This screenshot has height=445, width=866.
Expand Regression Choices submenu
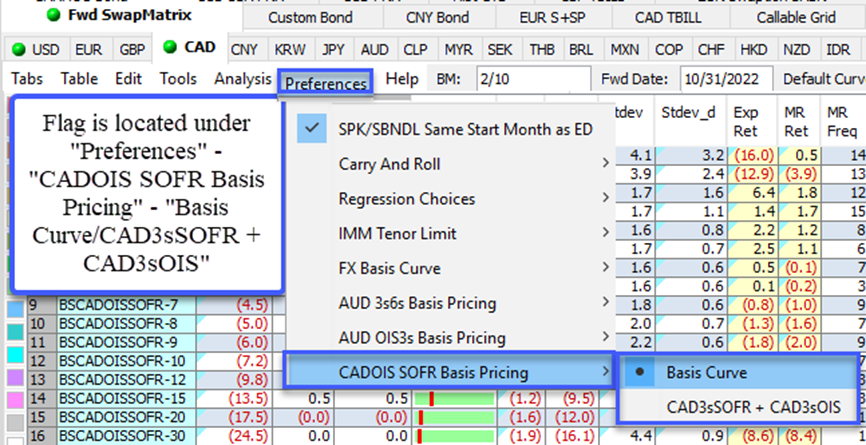click(450, 199)
